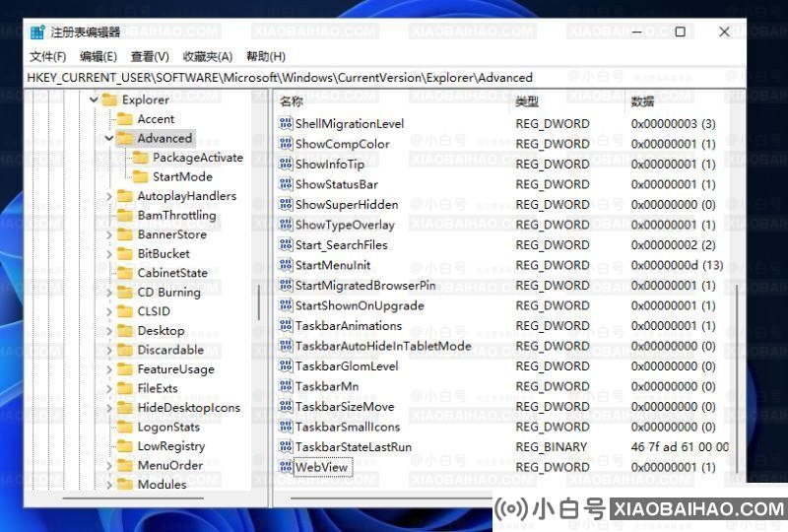Select the HideDesktopIcons key
The height and width of the screenshot is (532, 788).
tap(188, 408)
